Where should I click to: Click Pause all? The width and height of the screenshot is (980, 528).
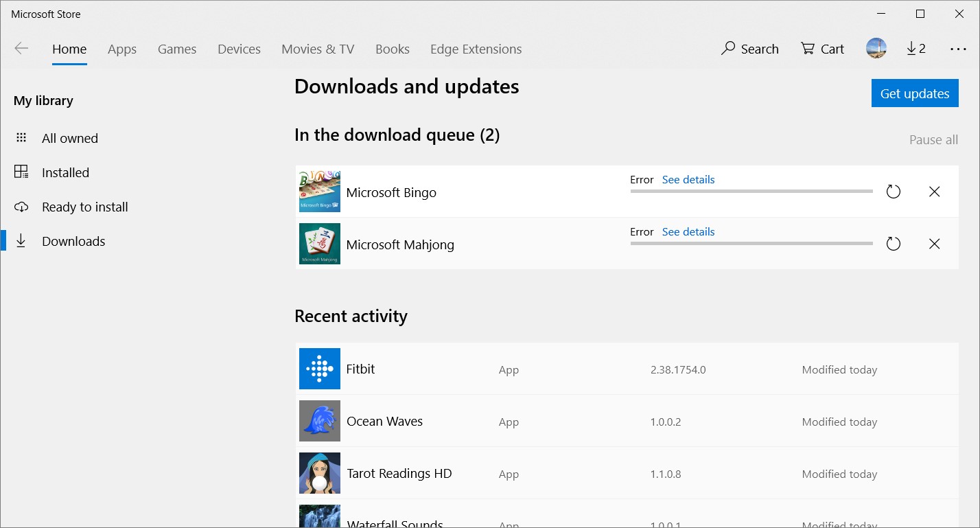coord(933,139)
